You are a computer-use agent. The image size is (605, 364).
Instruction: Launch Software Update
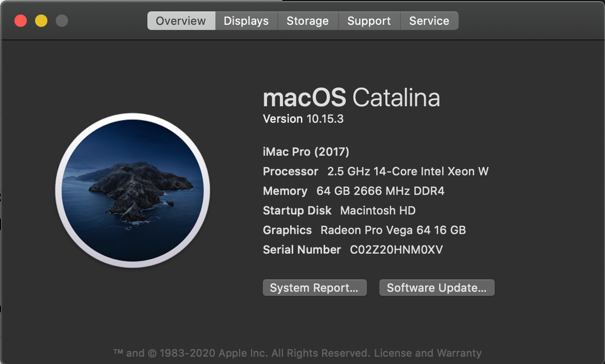[x=437, y=288]
